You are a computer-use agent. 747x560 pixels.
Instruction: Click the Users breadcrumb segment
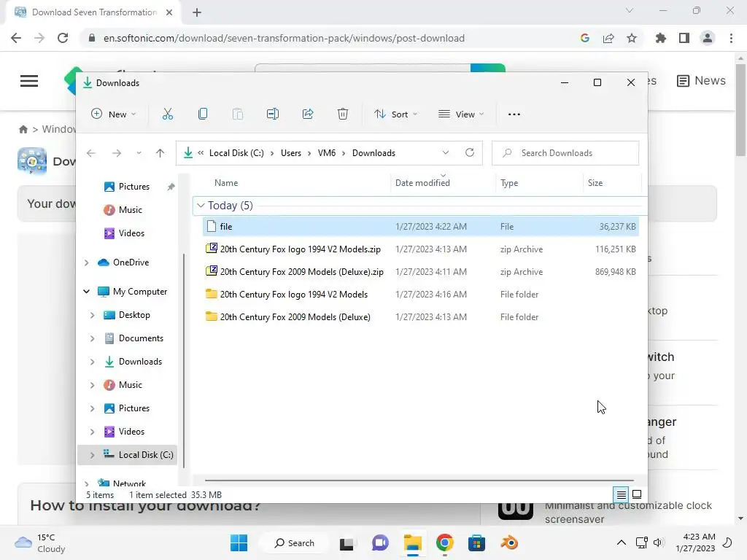coord(290,153)
